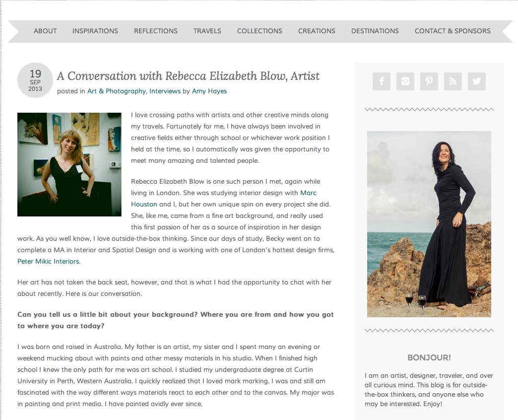Open Rebecca's gallery photo thumbnail
Viewport: 518px width, 420px height.
tap(69, 164)
